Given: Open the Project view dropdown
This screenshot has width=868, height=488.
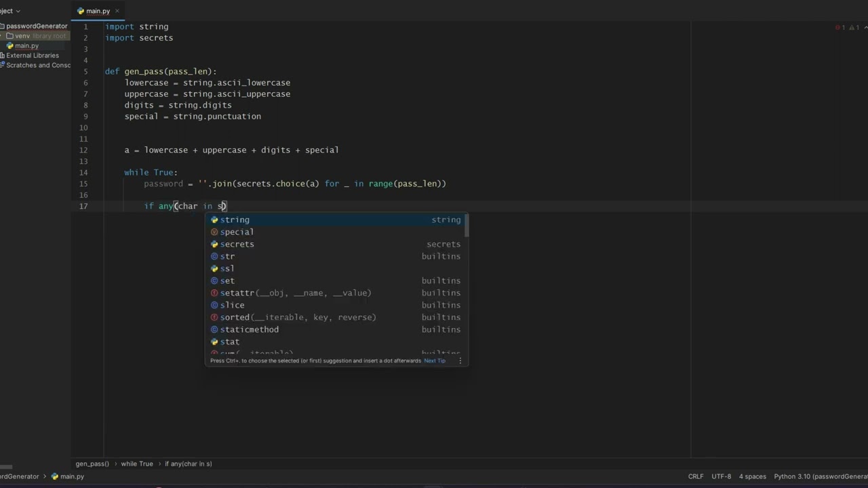Looking at the screenshot, I should (x=9, y=11).
